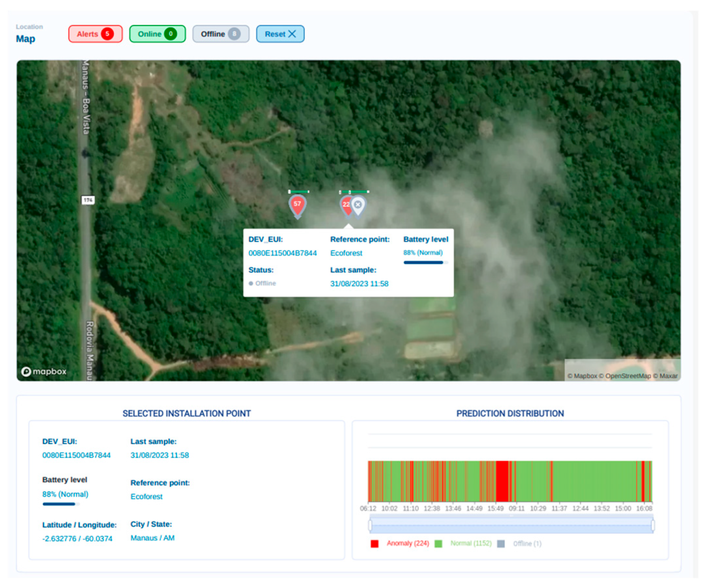Select the grey offline map marker
The image size is (707, 588).
pos(359,205)
